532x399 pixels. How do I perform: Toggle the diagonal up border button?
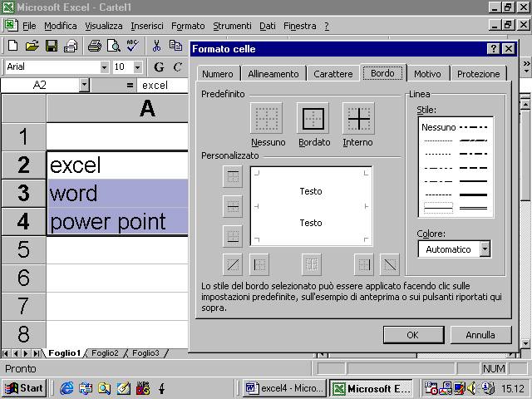233,264
